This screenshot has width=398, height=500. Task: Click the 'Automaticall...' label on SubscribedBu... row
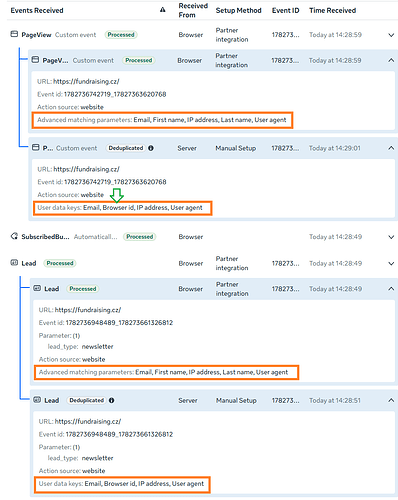[x=95, y=237]
